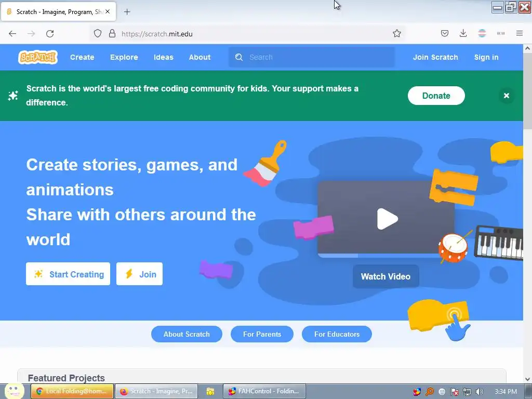This screenshot has width=532, height=399.
Task: Click the Scratch search field
Action: pos(312,57)
